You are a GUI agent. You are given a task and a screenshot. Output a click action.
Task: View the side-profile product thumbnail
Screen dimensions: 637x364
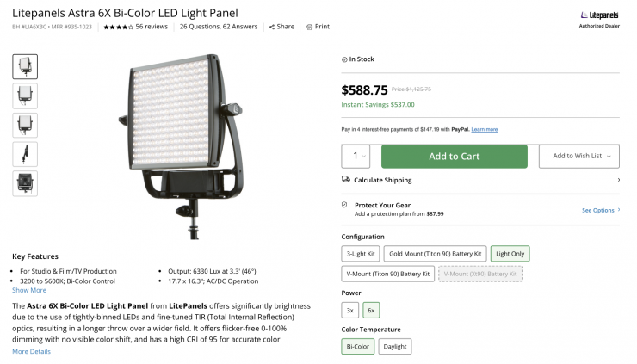[x=25, y=154]
